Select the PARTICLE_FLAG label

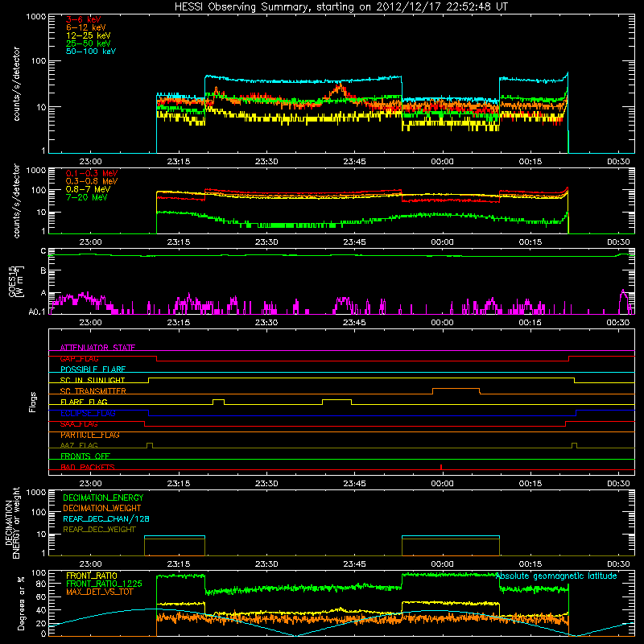90,435
